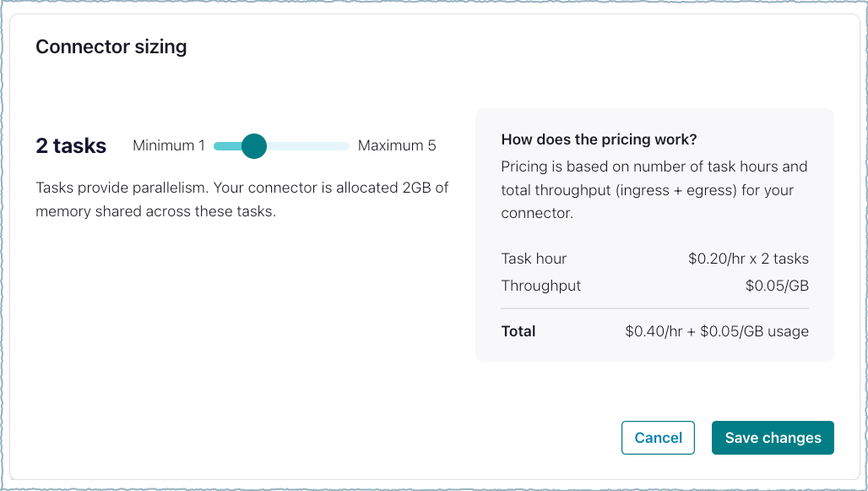Image resolution: width=868 pixels, height=491 pixels.
Task: Select the Save changes button
Action: 772,438
